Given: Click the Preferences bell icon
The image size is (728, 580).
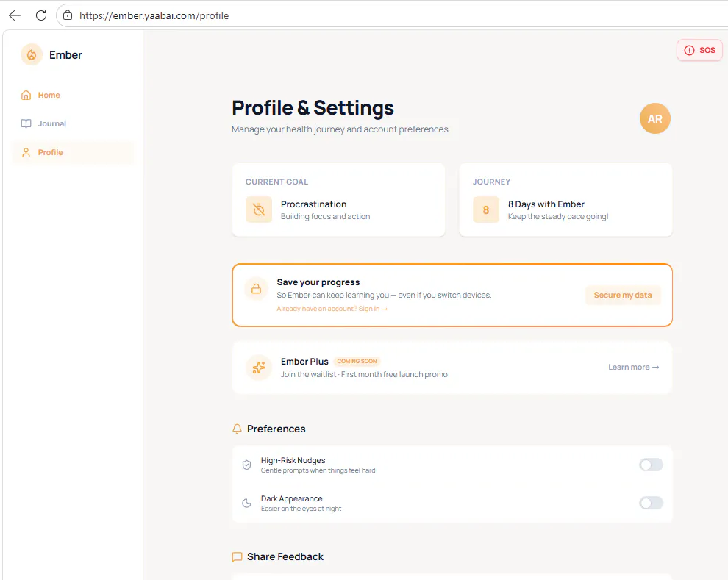Looking at the screenshot, I should pyautogui.click(x=237, y=429).
